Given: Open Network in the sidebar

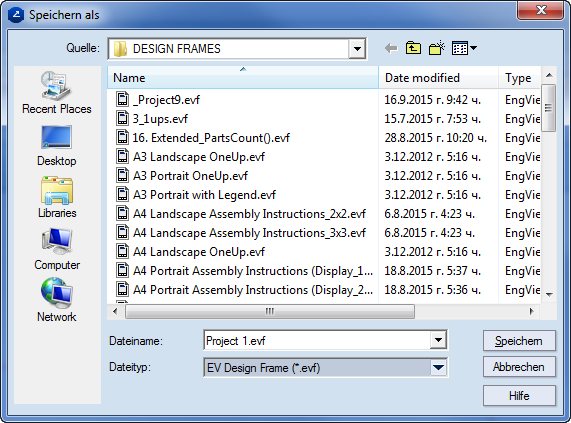Looking at the screenshot, I should tap(57, 301).
